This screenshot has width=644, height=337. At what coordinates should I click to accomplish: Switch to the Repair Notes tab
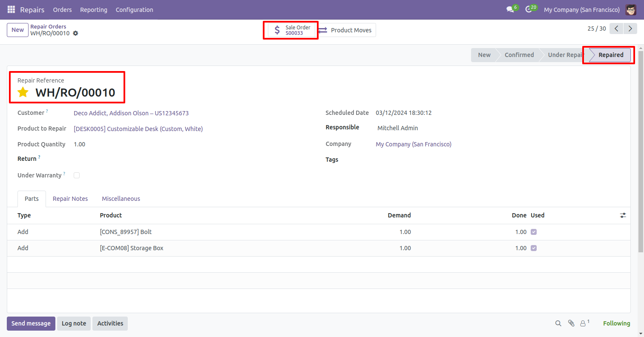click(70, 199)
